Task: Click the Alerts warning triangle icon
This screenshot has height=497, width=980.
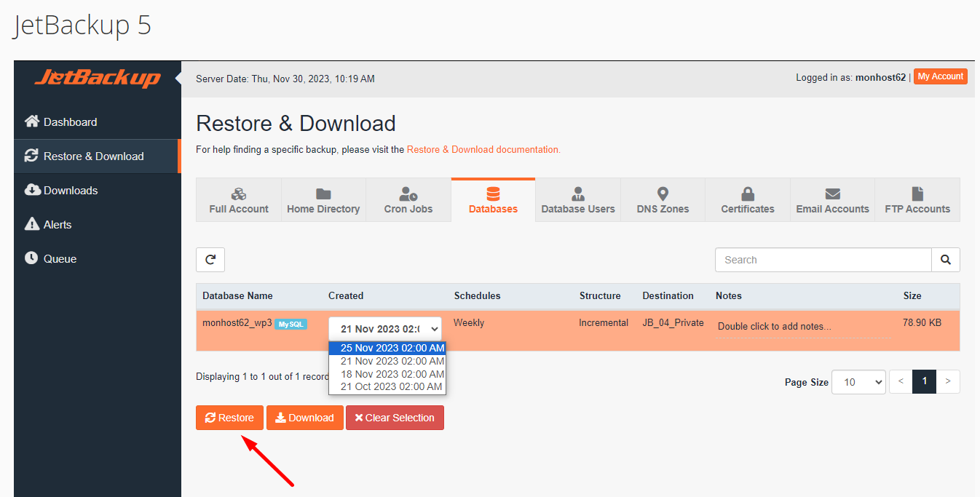Action: coord(31,223)
